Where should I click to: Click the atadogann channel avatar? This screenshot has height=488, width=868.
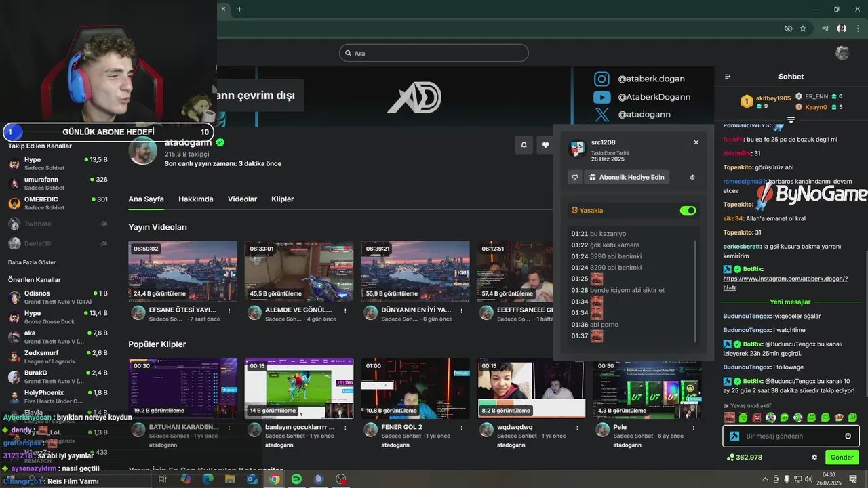coord(143,150)
